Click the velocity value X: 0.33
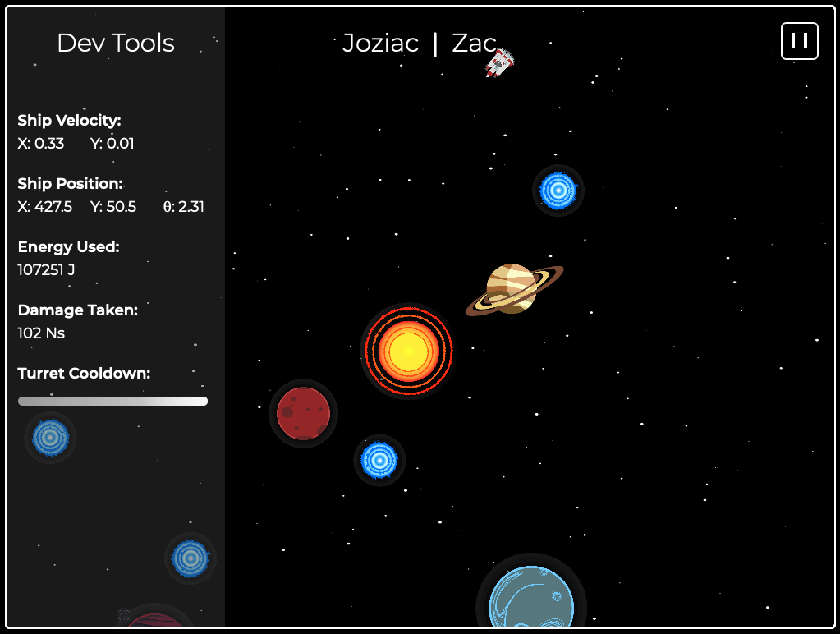The height and width of the screenshot is (634, 840). [x=41, y=144]
